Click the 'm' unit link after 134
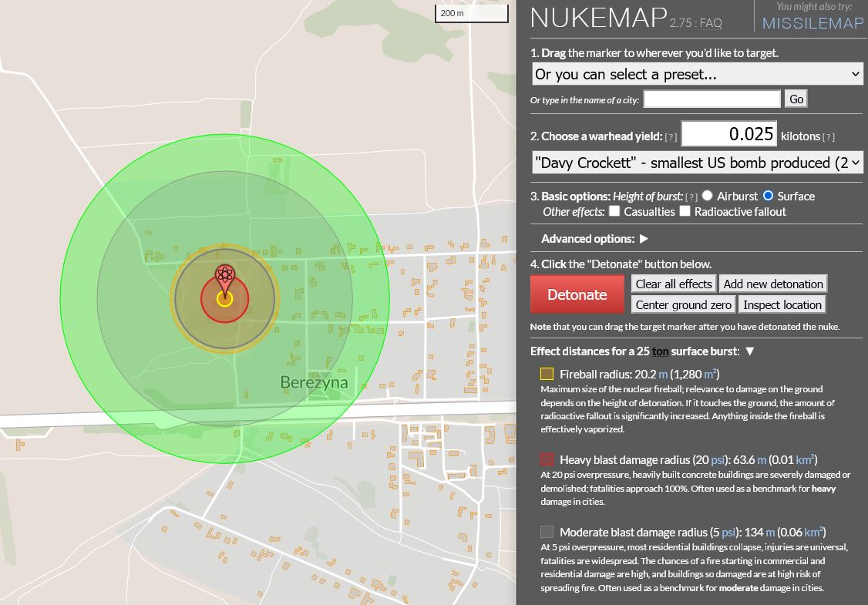The image size is (868, 605). tap(770, 533)
